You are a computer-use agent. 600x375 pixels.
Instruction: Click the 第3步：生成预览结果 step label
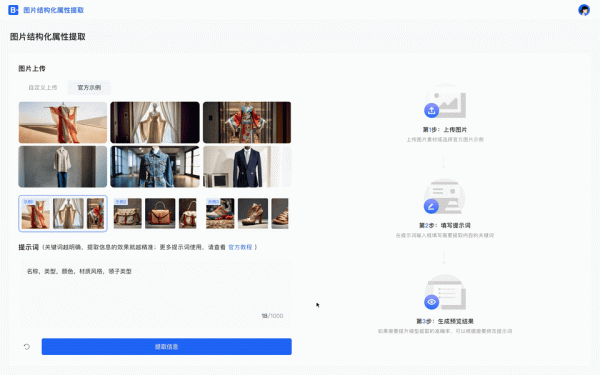click(445, 321)
